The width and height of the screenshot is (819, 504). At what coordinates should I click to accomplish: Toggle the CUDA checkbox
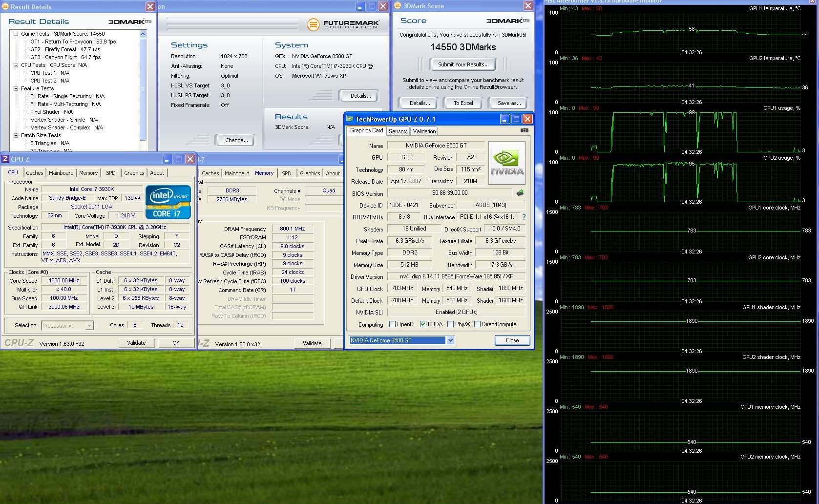click(x=423, y=324)
